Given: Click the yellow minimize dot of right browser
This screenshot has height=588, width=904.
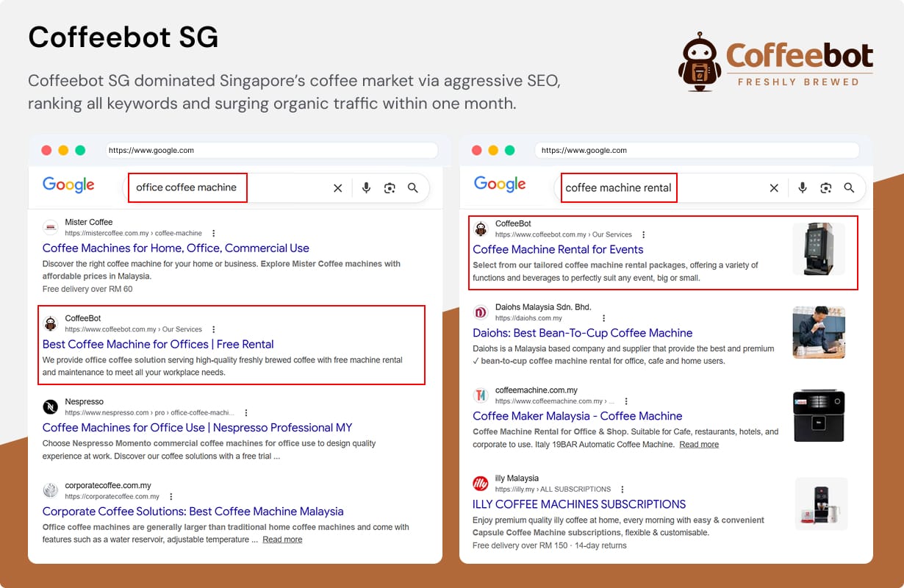Looking at the screenshot, I should [493, 150].
